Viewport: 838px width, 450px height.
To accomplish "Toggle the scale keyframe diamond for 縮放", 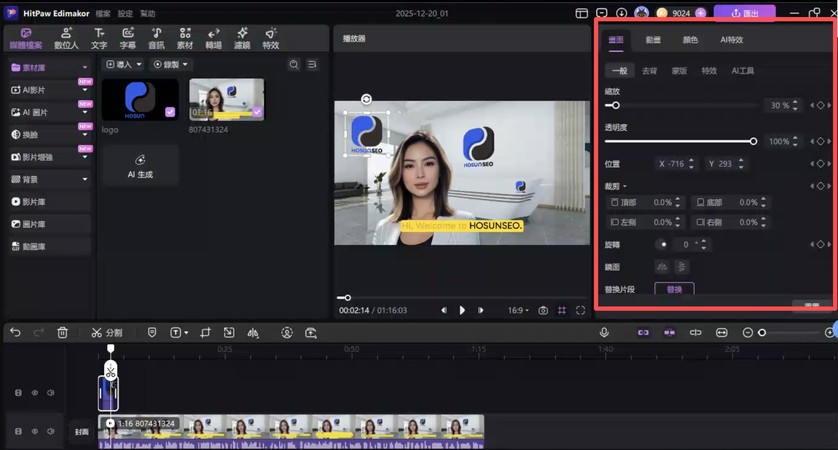I will tap(820, 105).
